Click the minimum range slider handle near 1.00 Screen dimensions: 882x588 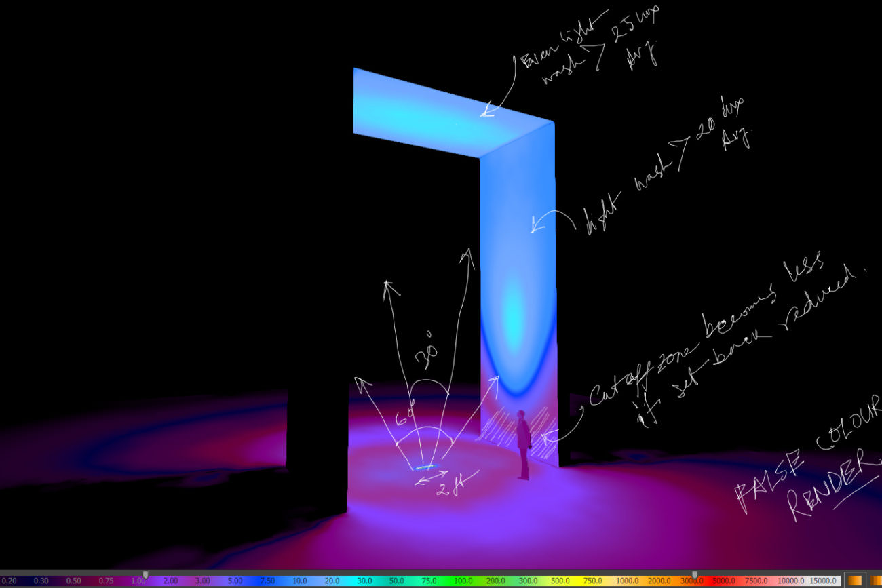click(x=145, y=574)
